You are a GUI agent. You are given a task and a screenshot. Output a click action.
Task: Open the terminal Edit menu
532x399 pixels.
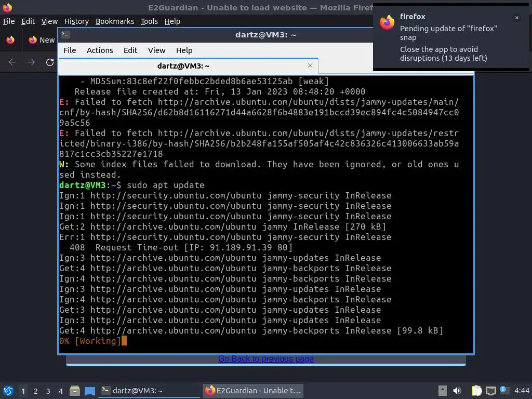(x=130, y=50)
